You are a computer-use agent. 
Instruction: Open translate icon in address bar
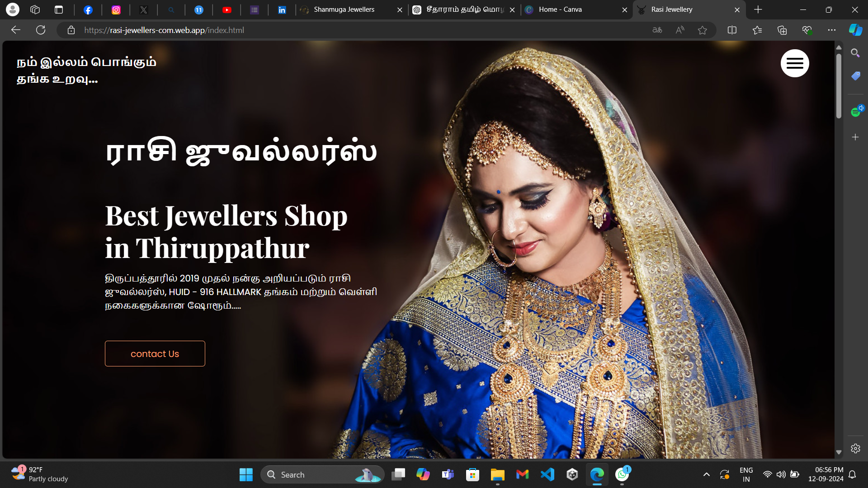657,30
